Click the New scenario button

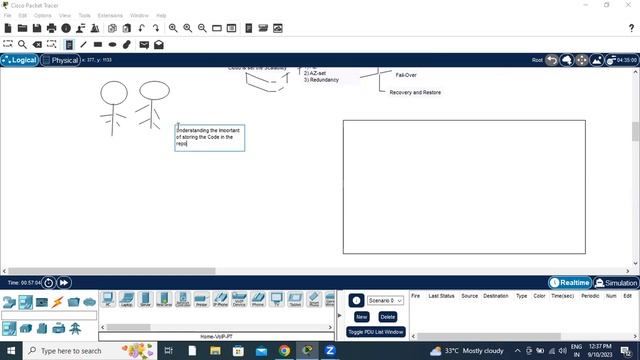pyautogui.click(x=361, y=317)
